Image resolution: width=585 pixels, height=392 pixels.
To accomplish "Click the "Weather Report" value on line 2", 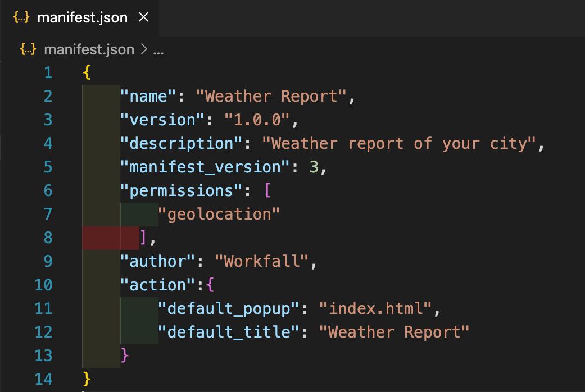I will coord(271,96).
